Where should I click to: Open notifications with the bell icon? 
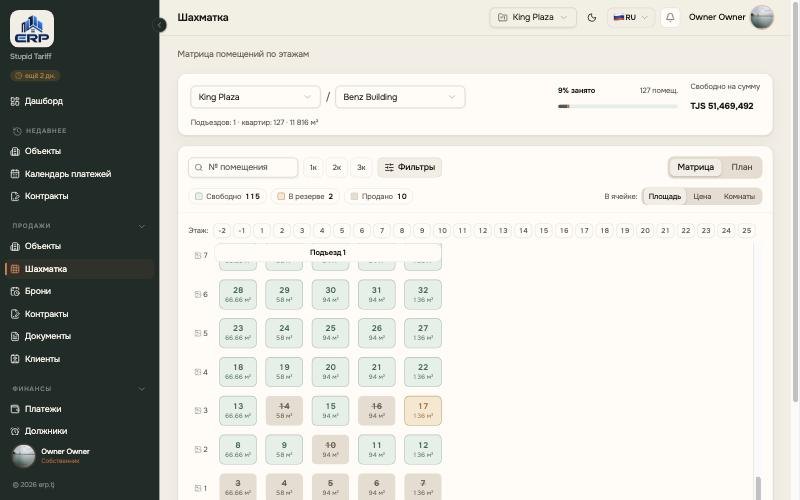[x=670, y=17]
